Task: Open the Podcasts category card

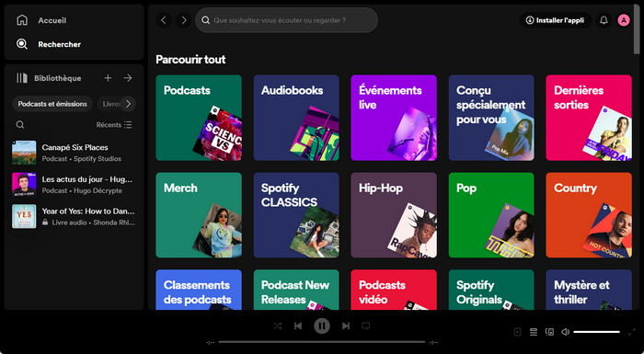Action: (x=199, y=118)
